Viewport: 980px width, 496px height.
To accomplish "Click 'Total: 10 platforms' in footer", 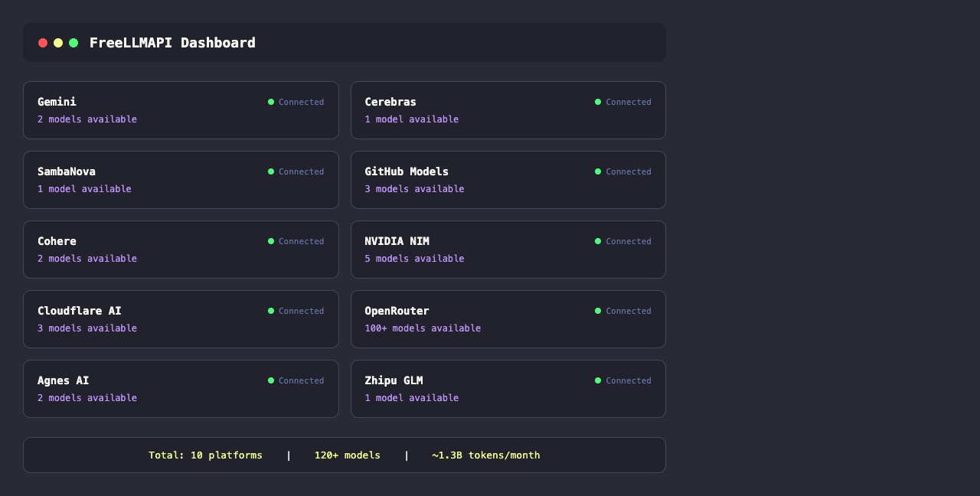I will [x=205, y=455].
